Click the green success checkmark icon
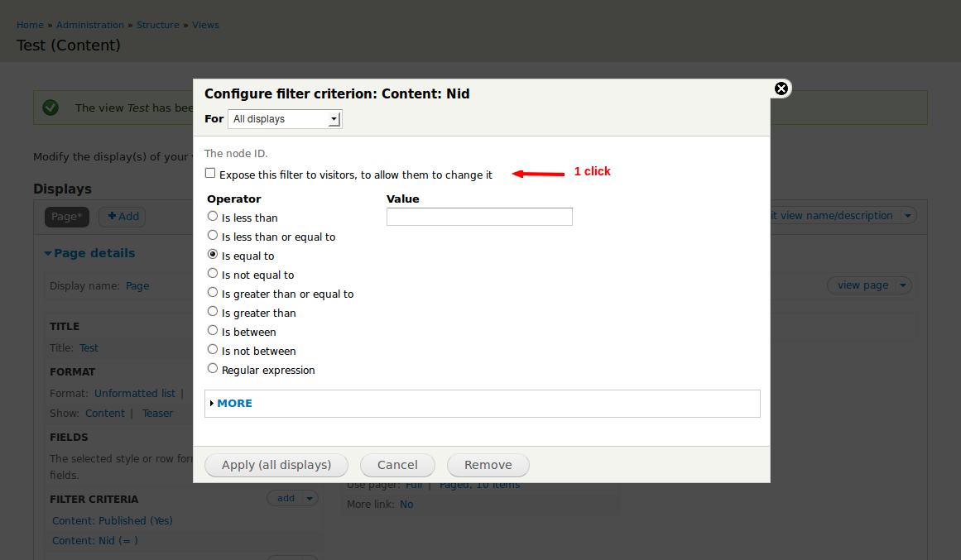Viewport: 961px width, 560px height. (50, 108)
